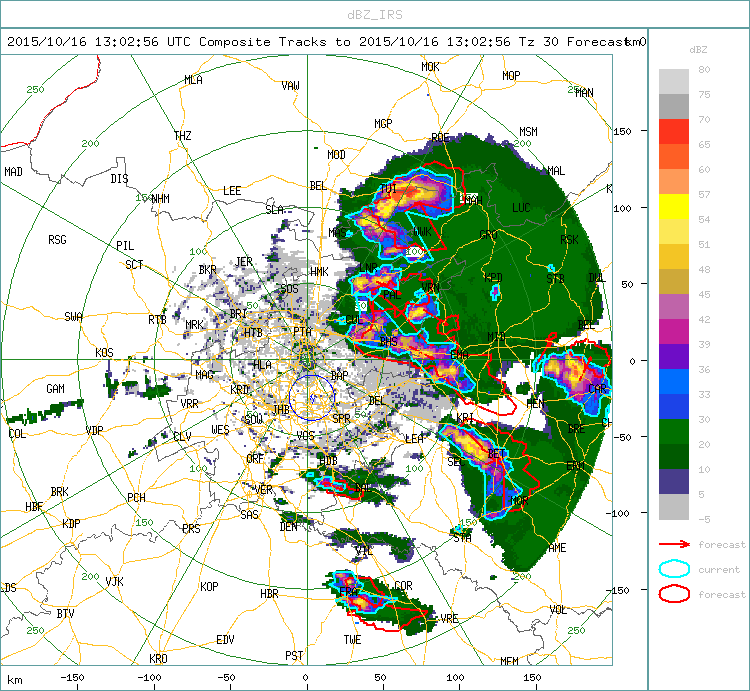
Task: Click the 100 tick on bottom km axis
Action: [455, 678]
